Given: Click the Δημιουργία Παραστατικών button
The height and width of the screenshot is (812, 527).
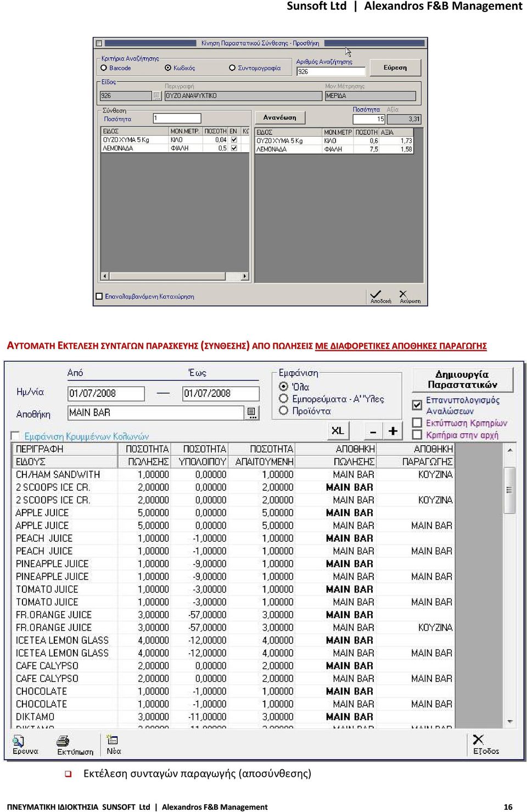Looking at the screenshot, I should tap(462, 379).
